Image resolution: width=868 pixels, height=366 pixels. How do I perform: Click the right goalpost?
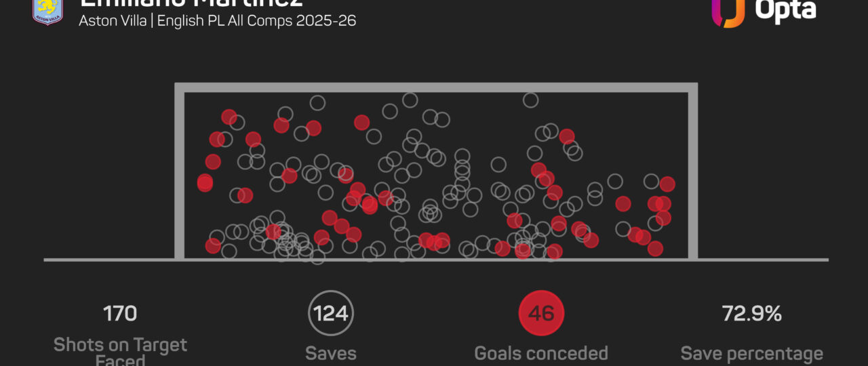[693, 171]
